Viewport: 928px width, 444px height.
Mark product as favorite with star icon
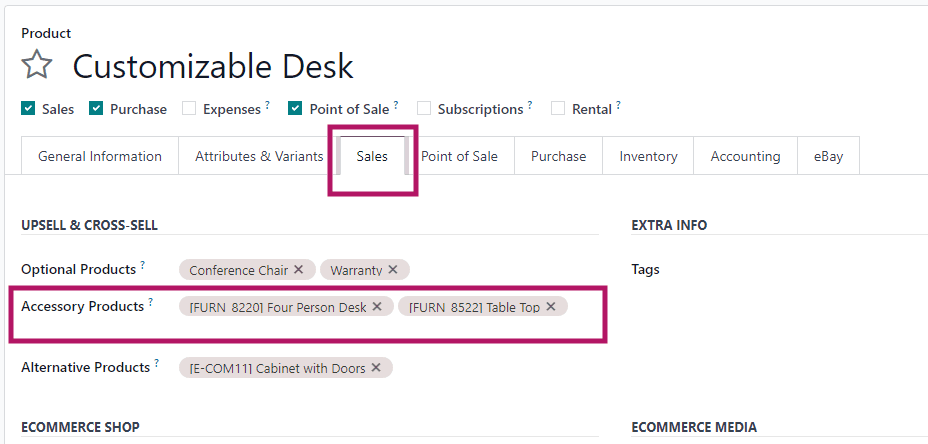click(37, 66)
